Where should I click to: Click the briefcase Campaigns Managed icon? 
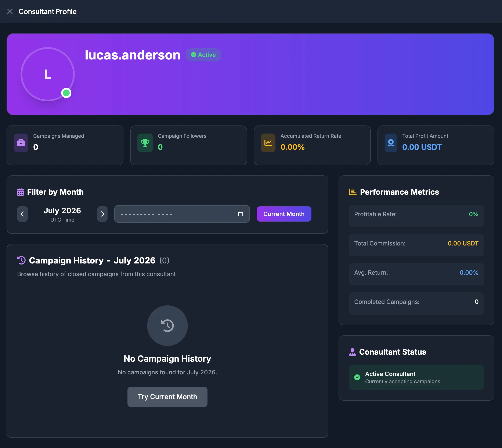pos(21,143)
